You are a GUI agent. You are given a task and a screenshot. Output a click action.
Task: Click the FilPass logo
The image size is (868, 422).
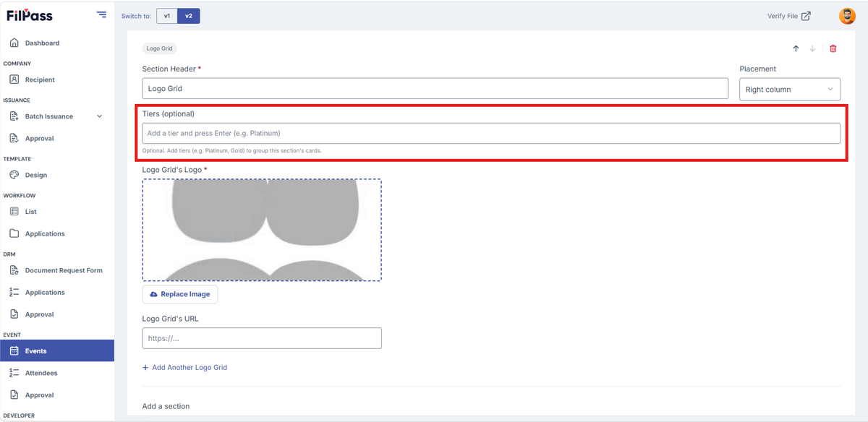click(x=30, y=15)
